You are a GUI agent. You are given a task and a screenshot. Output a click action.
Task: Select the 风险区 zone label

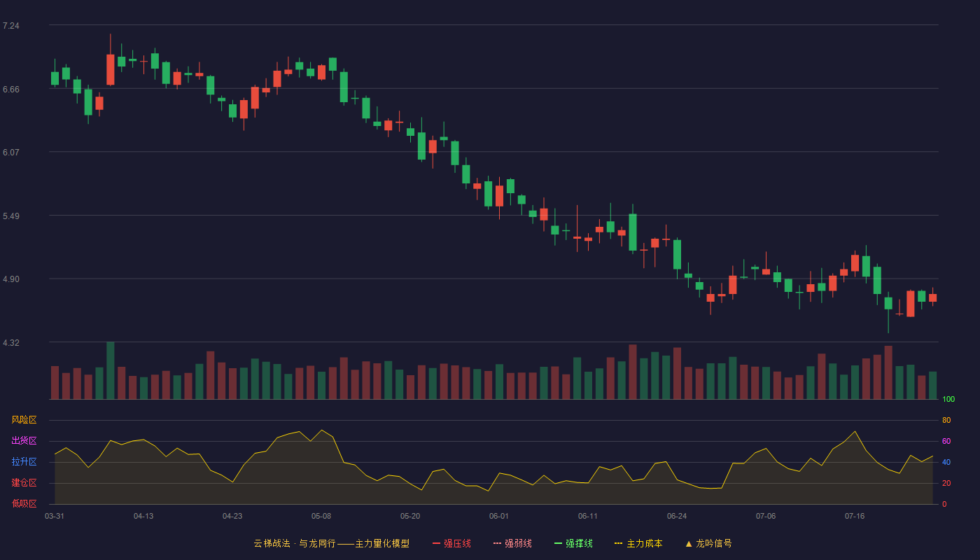point(24,420)
